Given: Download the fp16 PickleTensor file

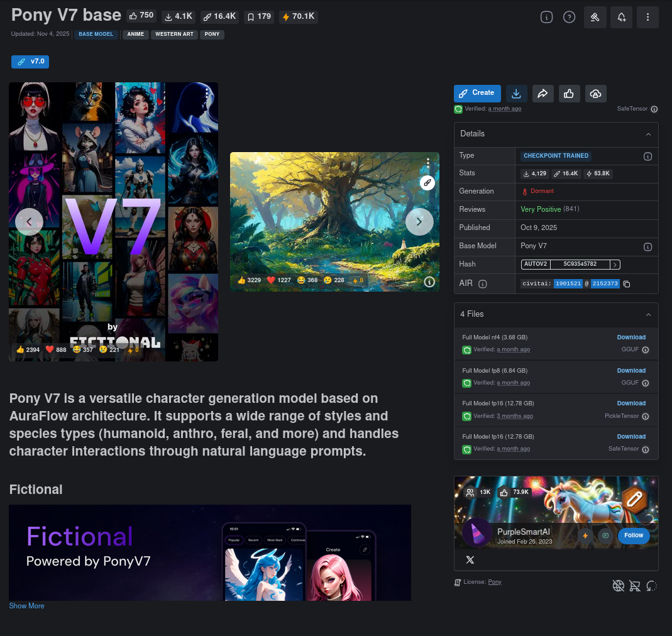Looking at the screenshot, I should tap(631, 403).
